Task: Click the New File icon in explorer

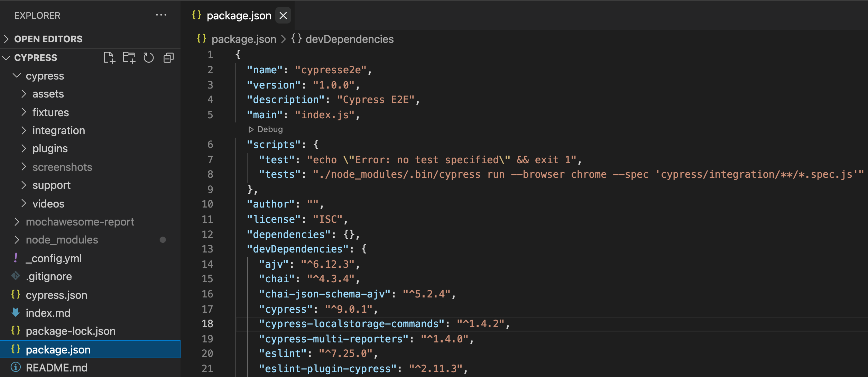Action: click(x=109, y=58)
